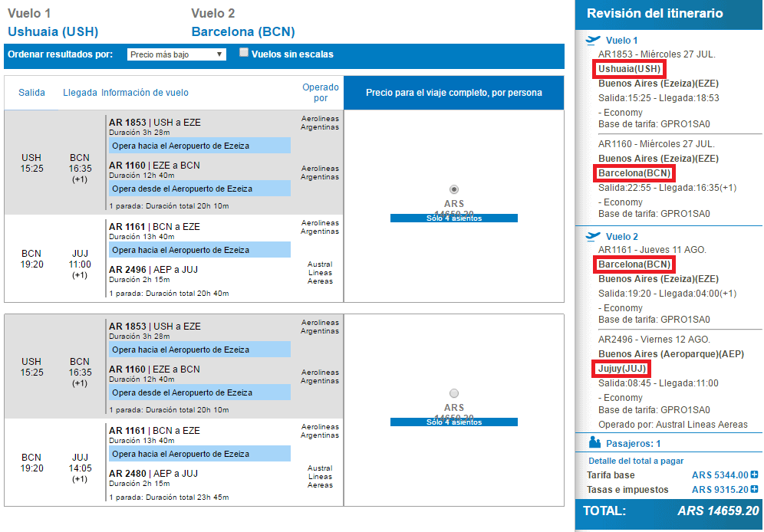The height and width of the screenshot is (532, 764).
Task: Expand Tarifa base plus icon
Action: click(x=754, y=475)
